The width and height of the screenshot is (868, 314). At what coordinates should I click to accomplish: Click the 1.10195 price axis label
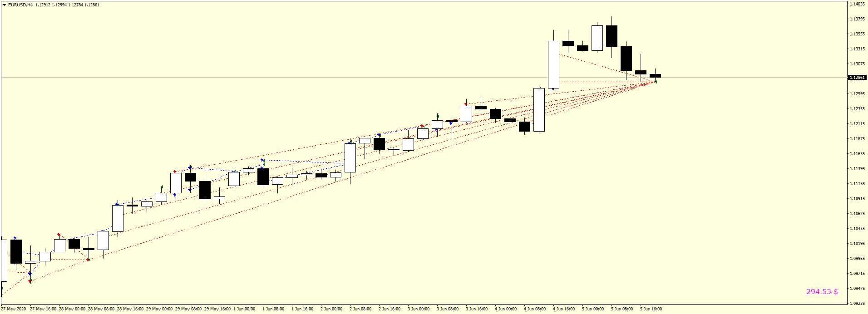pyautogui.click(x=858, y=244)
